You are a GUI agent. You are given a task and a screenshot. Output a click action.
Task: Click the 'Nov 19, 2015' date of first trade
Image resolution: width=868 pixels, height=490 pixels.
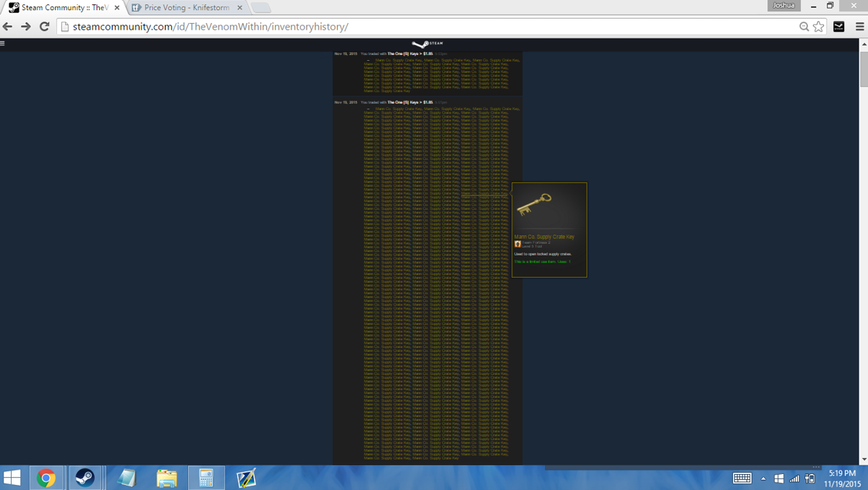(346, 54)
